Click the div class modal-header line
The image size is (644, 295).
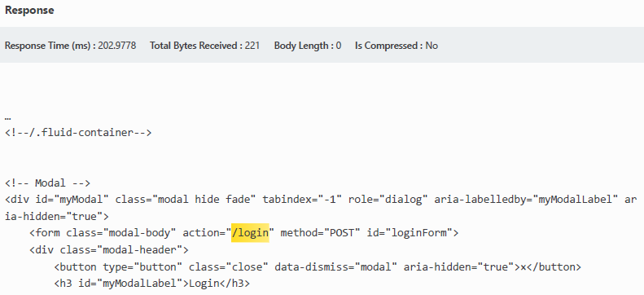(x=109, y=250)
